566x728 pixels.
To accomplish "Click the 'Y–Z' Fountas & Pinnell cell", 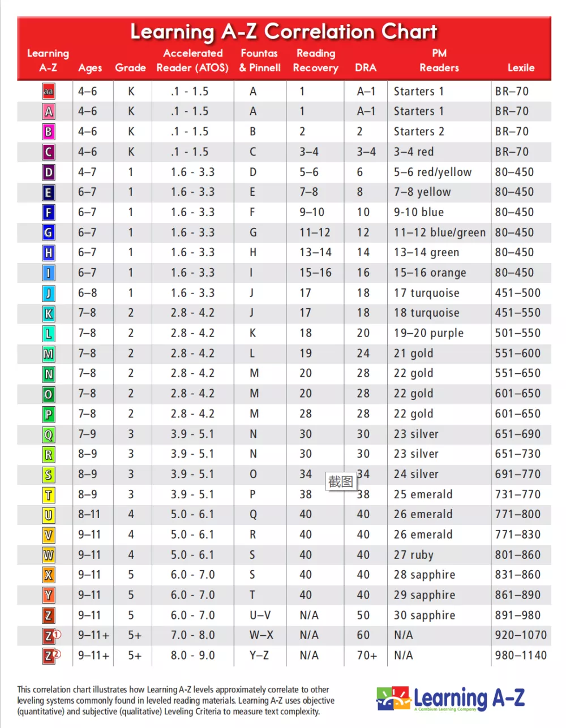I will [x=260, y=656].
